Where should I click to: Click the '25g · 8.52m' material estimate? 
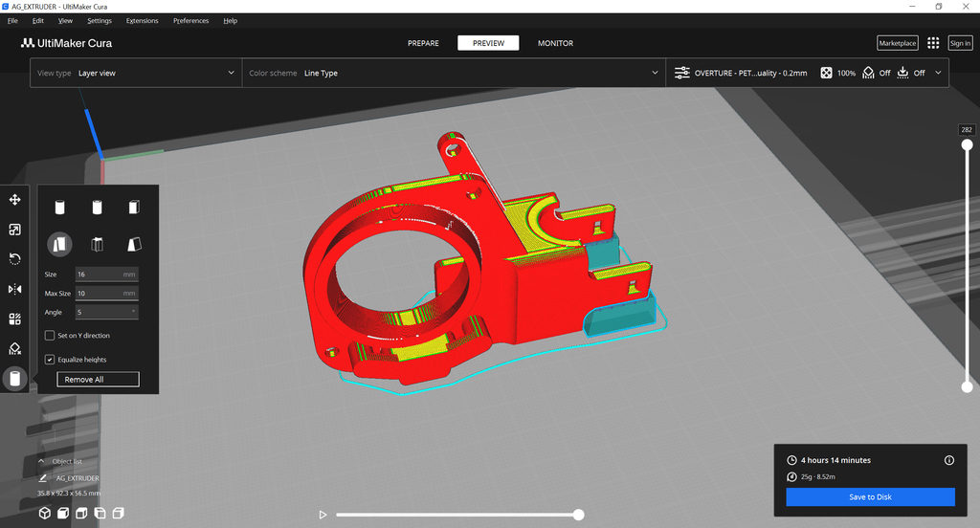818,476
